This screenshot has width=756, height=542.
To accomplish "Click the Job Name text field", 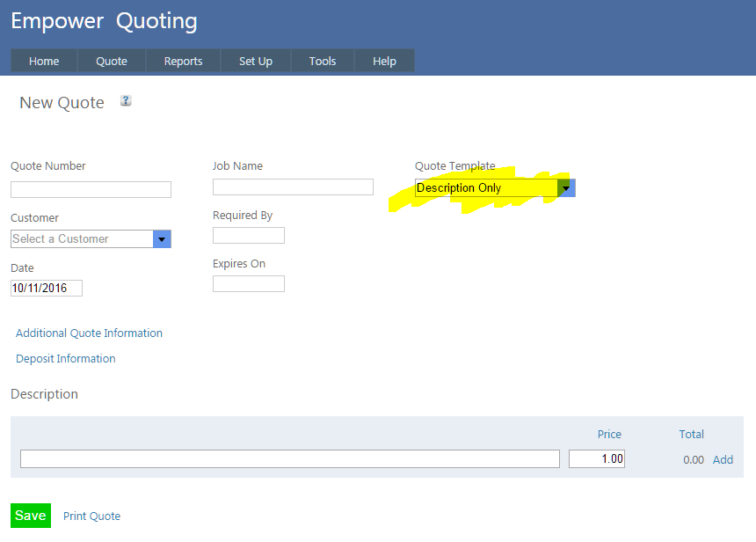I will click(x=293, y=187).
